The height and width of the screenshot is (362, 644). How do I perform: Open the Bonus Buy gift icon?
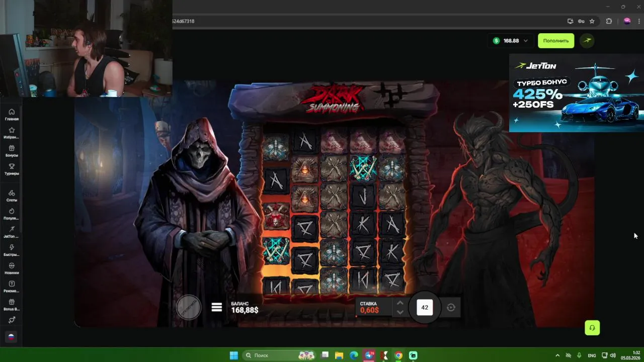[12, 305]
